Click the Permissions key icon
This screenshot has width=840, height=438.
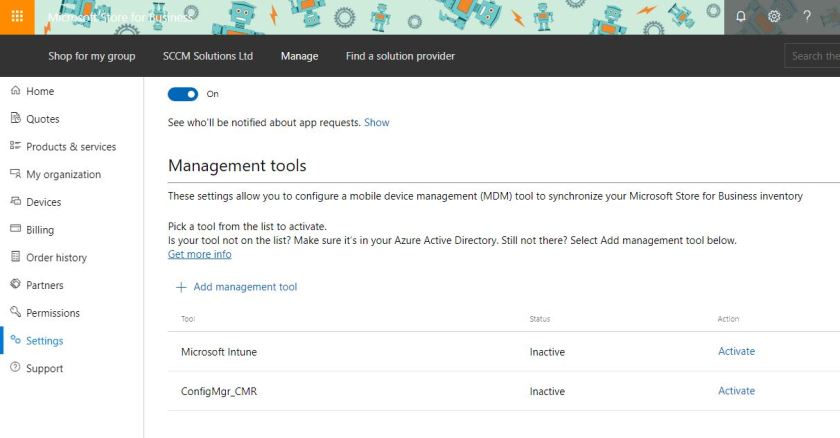pos(15,313)
